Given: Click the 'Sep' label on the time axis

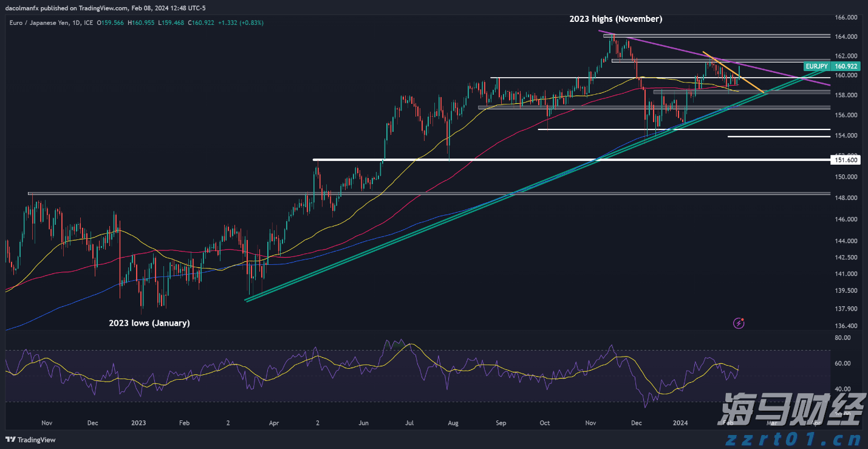Looking at the screenshot, I should tap(501, 423).
